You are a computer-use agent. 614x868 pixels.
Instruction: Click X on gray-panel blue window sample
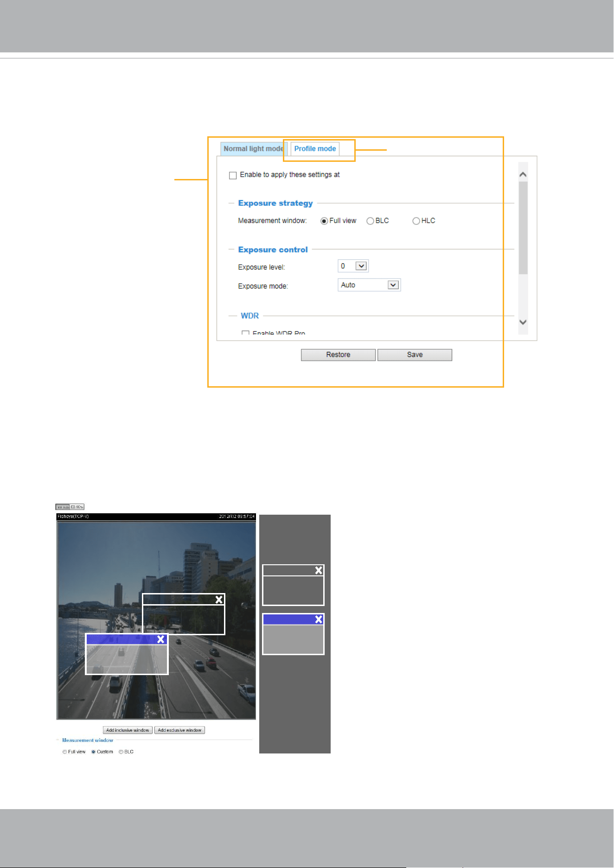click(319, 619)
